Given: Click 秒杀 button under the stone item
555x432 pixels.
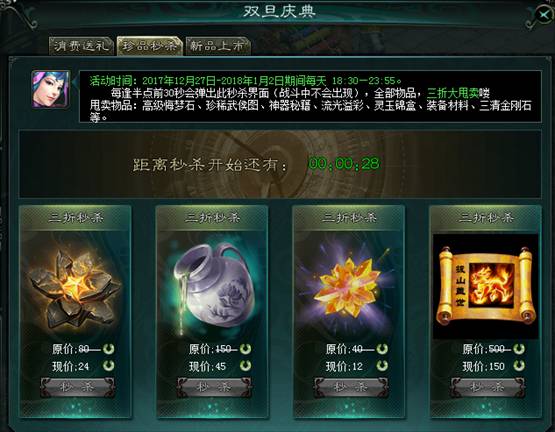Looking at the screenshot, I should pos(78,387).
